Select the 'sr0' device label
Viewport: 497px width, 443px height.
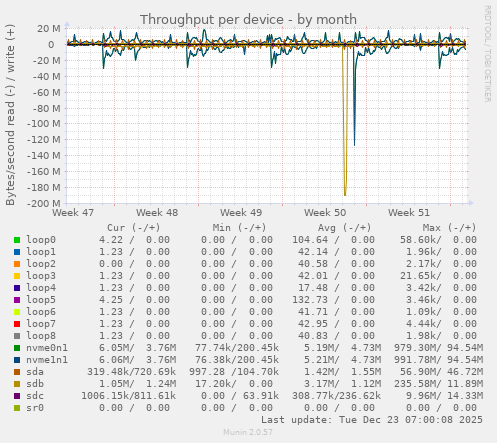(x=35, y=408)
